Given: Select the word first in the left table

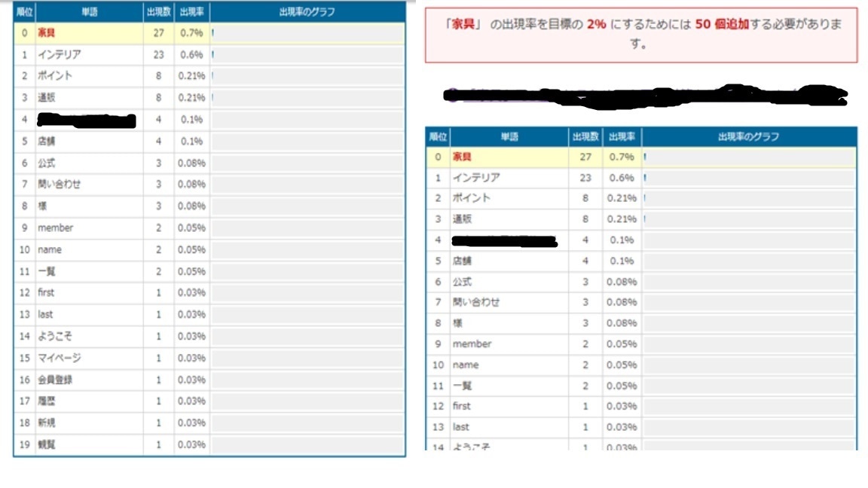Looking at the screenshot, I should tap(46, 293).
